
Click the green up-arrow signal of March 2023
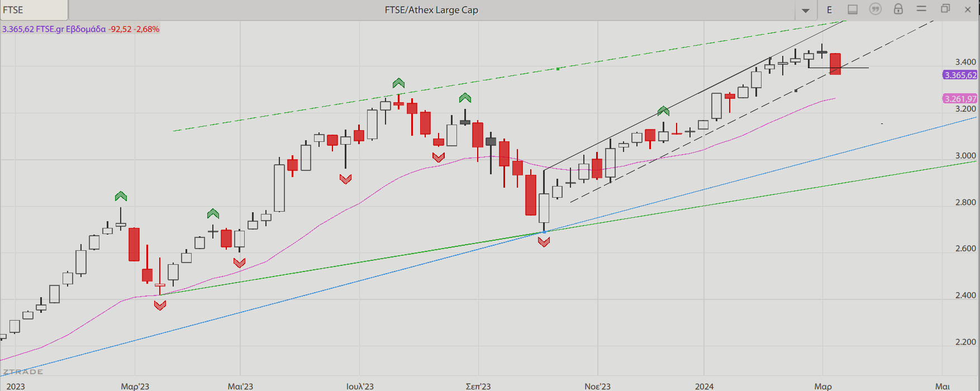point(121,196)
